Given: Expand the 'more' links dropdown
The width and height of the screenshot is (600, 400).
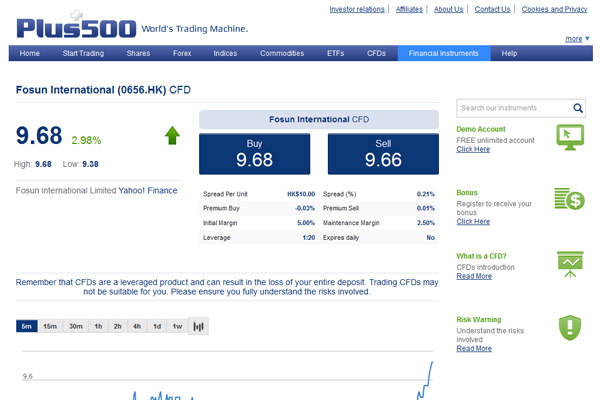Looking at the screenshot, I should coord(577,39).
